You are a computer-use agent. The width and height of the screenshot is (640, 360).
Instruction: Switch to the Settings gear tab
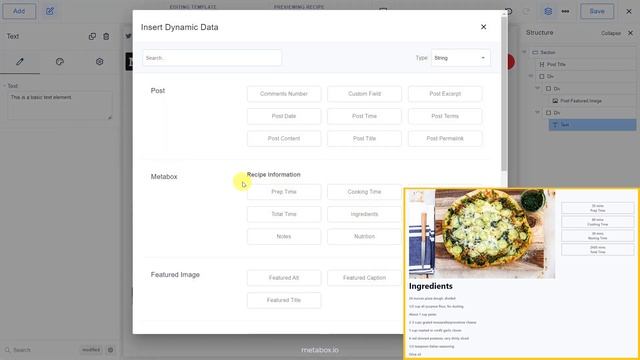click(x=100, y=62)
